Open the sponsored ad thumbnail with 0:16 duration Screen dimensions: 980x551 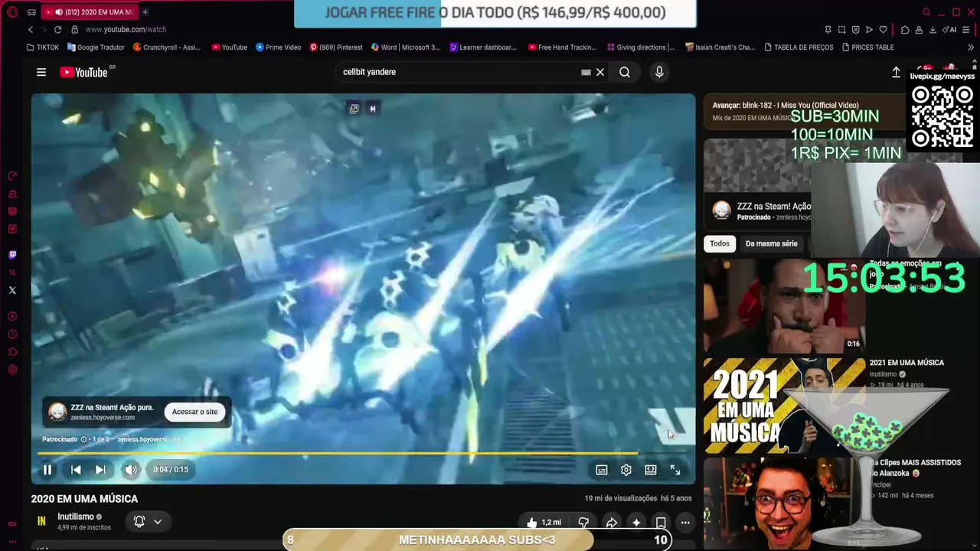[x=784, y=305]
